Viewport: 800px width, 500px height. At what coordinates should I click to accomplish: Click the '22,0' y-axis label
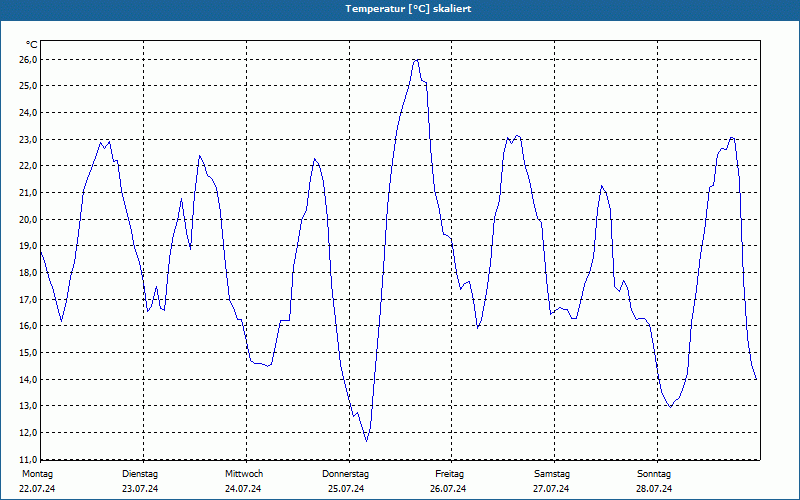pos(29,166)
